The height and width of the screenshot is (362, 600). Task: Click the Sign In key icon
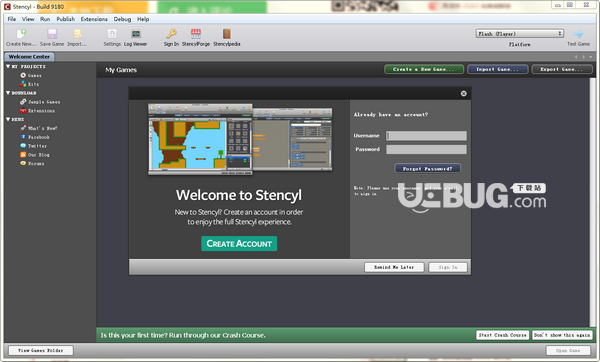(x=171, y=34)
